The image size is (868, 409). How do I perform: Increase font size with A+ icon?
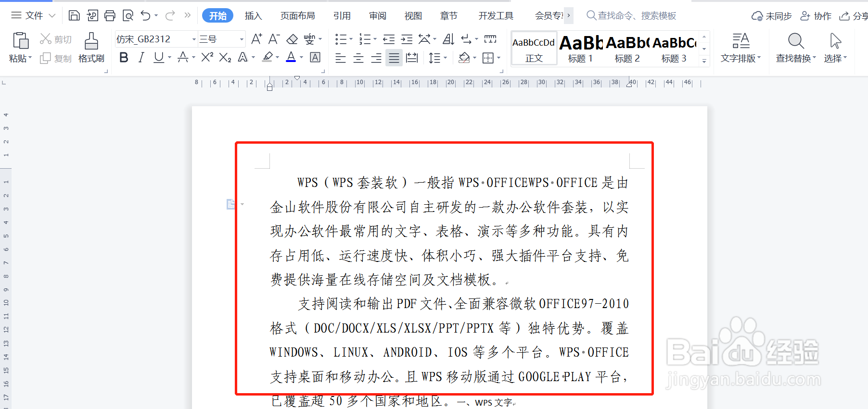[x=256, y=39]
